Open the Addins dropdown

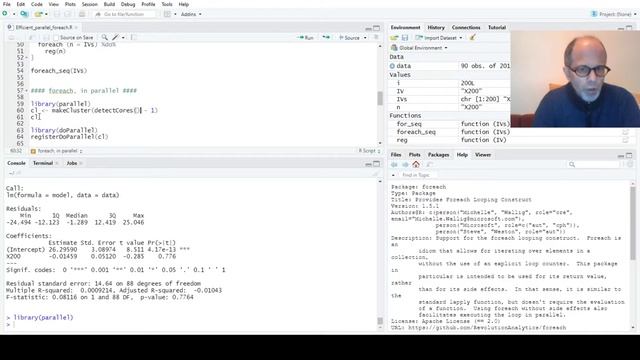click(x=191, y=14)
